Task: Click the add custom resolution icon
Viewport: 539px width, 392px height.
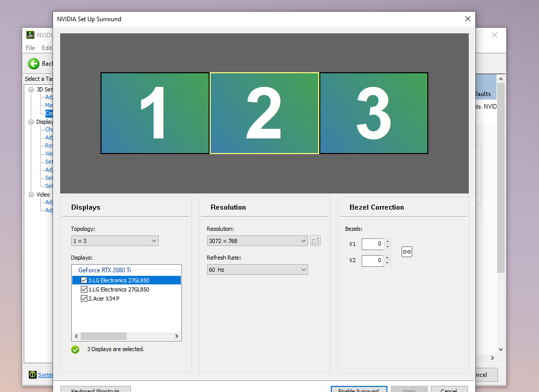Action: coord(316,241)
